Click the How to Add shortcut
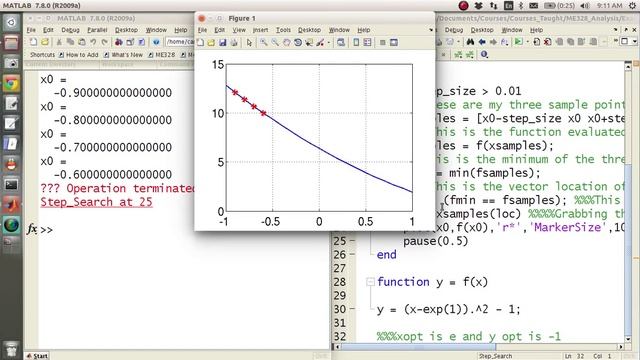The height and width of the screenshot is (360, 640). (x=78, y=55)
